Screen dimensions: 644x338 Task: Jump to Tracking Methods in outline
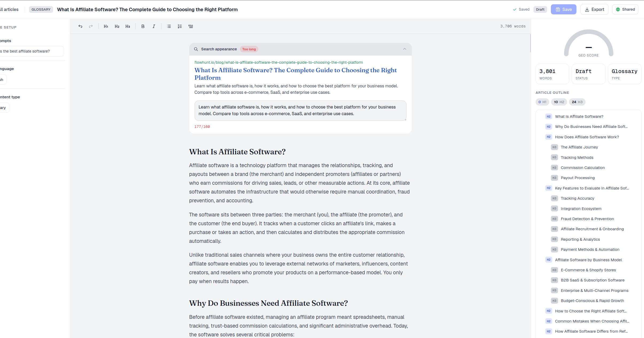577,158
